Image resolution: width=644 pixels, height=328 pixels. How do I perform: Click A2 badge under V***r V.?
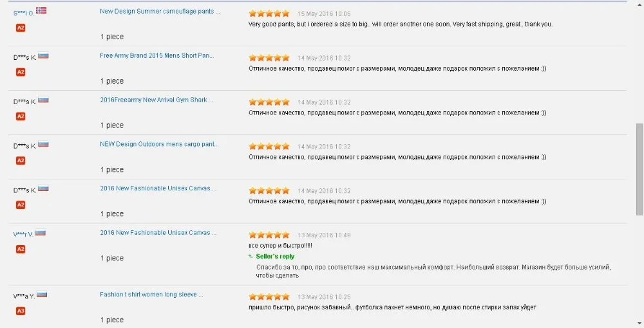coord(21,250)
